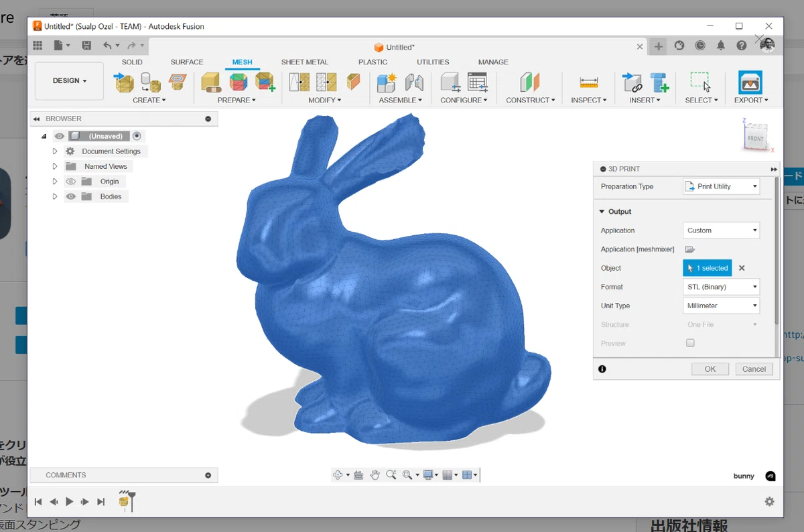Image resolution: width=804 pixels, height=532 pixels.
Task: Select the Combine Face Groups icon
Action: coord(265,82)
